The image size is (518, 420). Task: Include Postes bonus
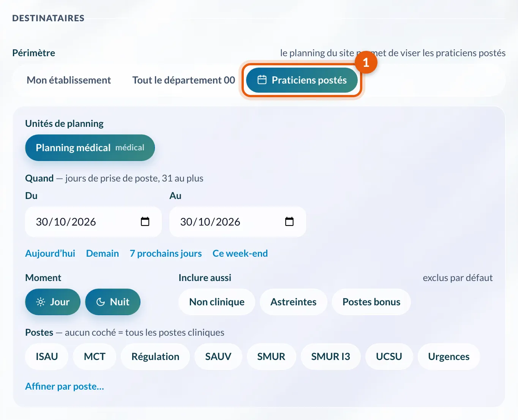(x=371, y=302)
